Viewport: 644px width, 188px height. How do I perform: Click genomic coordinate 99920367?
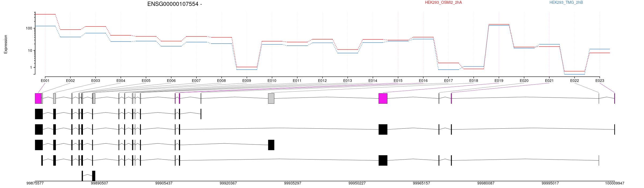coord(228,183)
